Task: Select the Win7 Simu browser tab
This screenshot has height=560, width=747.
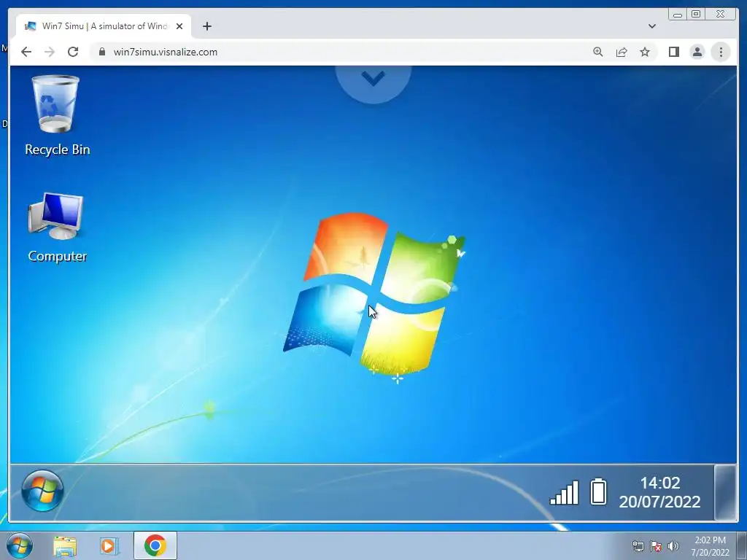Action: [x=104, y=26]
